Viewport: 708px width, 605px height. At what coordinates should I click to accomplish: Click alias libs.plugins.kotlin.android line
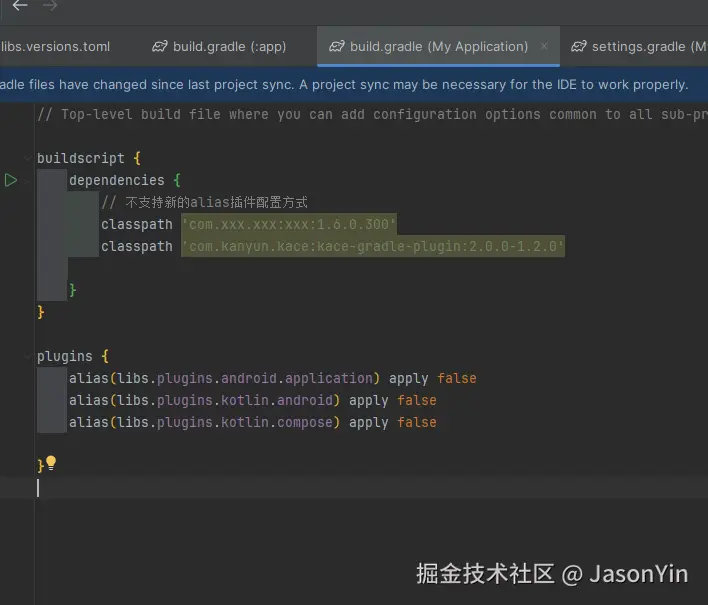(252, 400)
